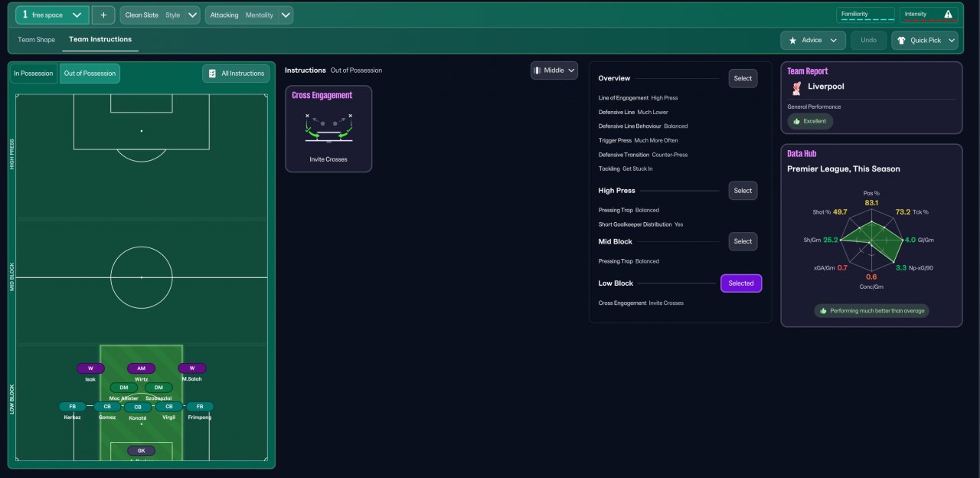Select M.Salah's W position chip

[x=192, y=368]
